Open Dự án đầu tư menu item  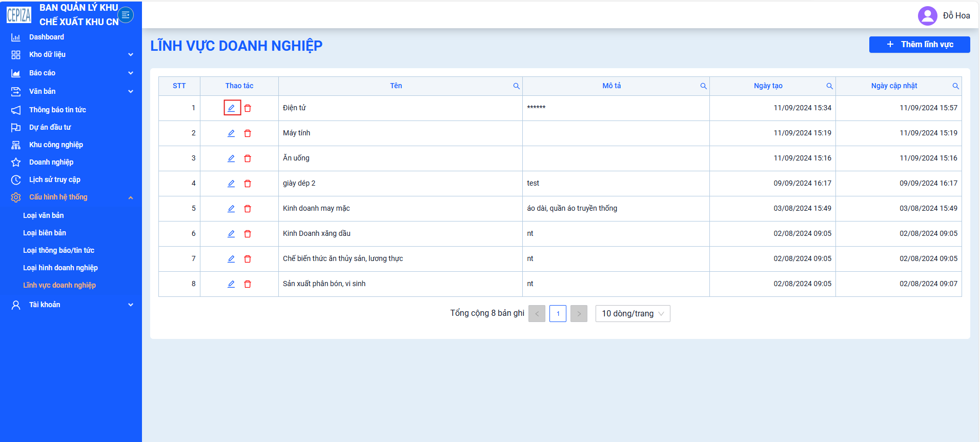(50, 127)
